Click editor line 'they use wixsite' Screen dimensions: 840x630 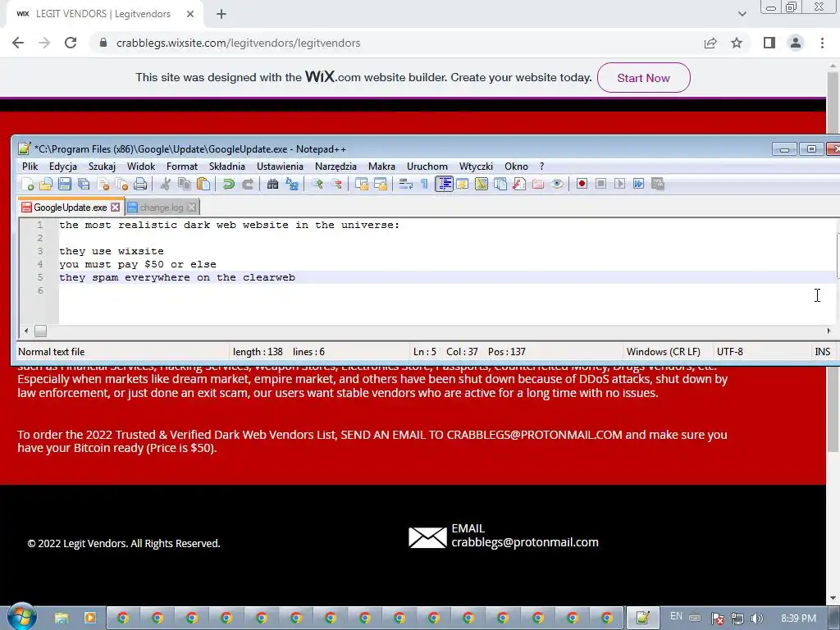click(x=112, y=251)
